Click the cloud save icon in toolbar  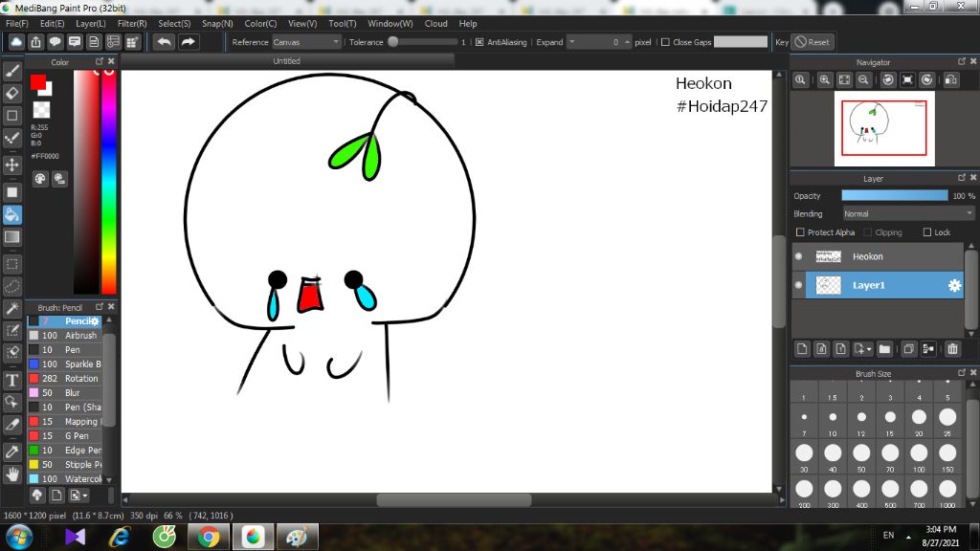click(x=16, y=42)
